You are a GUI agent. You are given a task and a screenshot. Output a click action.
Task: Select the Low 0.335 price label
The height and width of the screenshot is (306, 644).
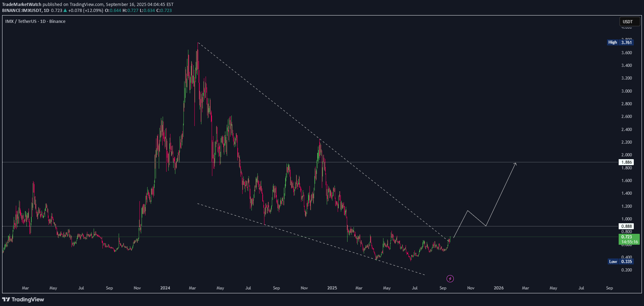[x=621, y=261]
